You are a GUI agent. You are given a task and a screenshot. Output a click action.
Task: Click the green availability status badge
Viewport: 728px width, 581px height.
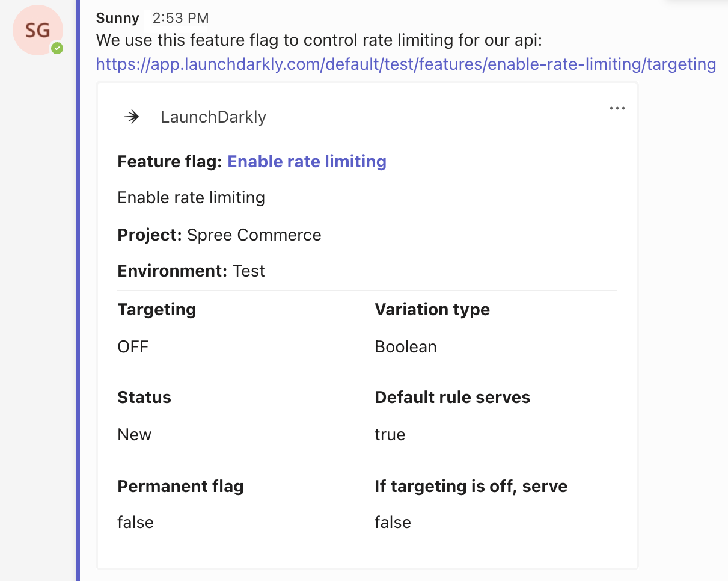coord(57,49)
